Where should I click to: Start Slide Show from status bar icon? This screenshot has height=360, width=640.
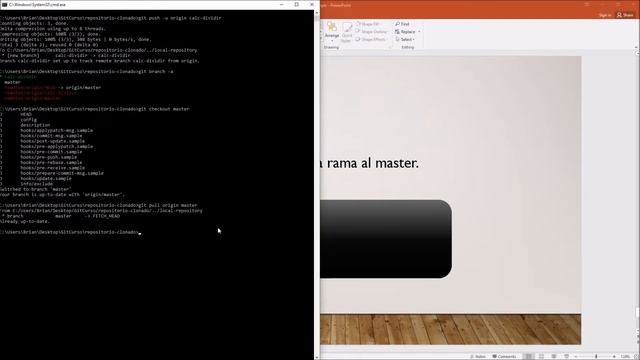pyautogui.click(x=567, y=357)
